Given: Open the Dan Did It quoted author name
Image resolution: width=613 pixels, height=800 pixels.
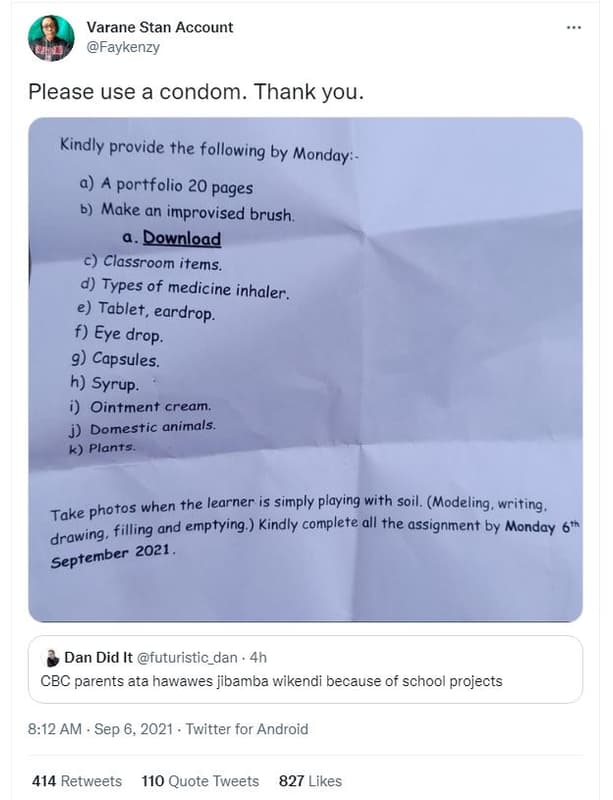Looking at the screenshot, I should (x=97, y=657).
